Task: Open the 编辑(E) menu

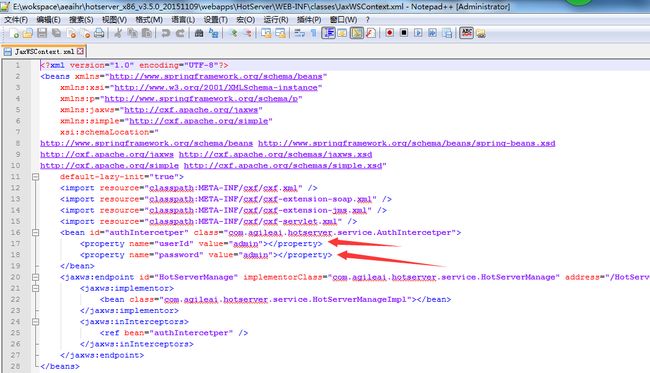Action: (48, 19)
